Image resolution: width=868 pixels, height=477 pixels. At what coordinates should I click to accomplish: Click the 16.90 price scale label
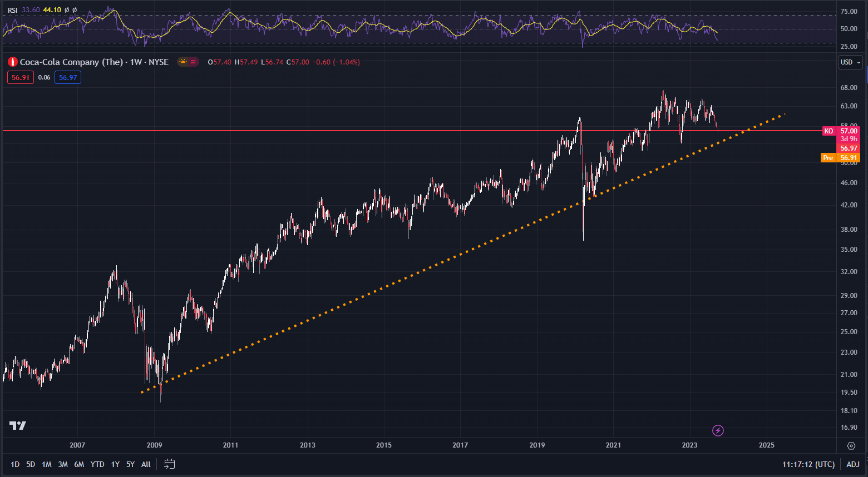849,428
